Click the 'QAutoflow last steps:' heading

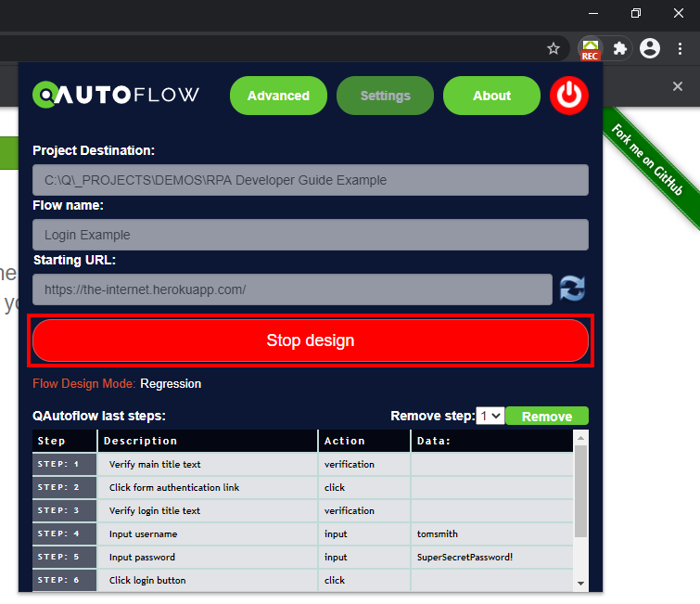click(99, 416)
